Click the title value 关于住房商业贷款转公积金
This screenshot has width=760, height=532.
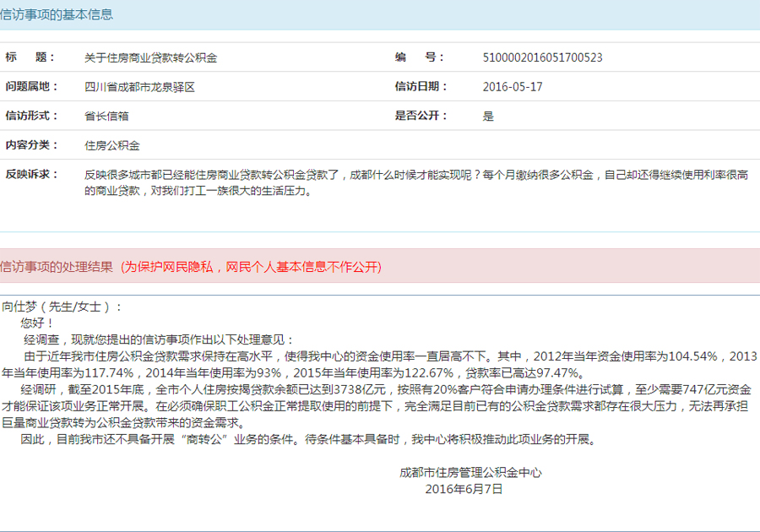[x=150, y=58]
